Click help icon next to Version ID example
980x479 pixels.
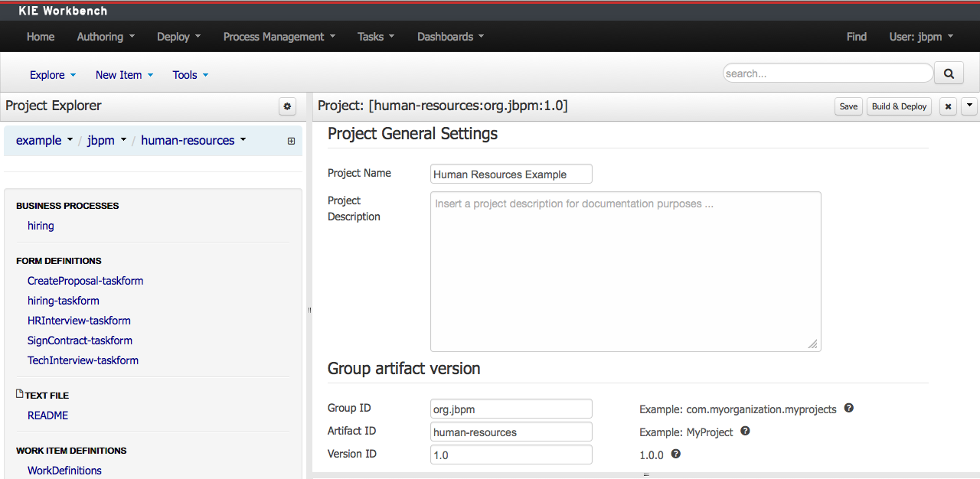point(675,454)
